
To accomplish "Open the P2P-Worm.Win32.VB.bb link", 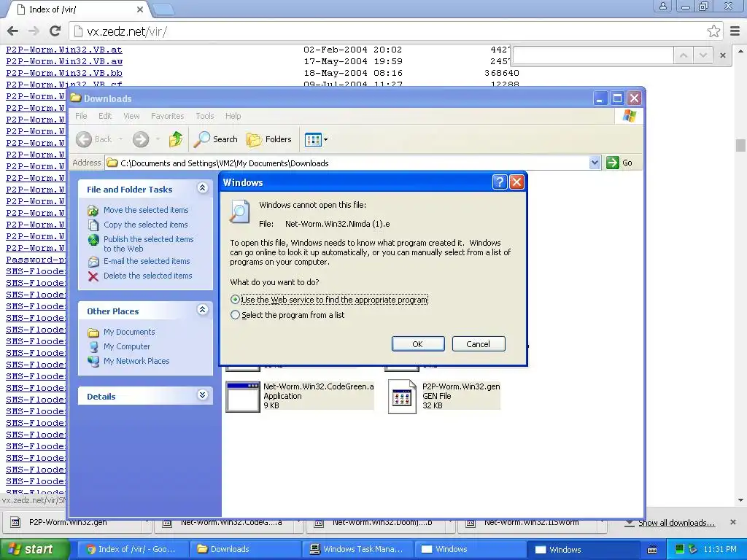I will [x=64, y=73].
